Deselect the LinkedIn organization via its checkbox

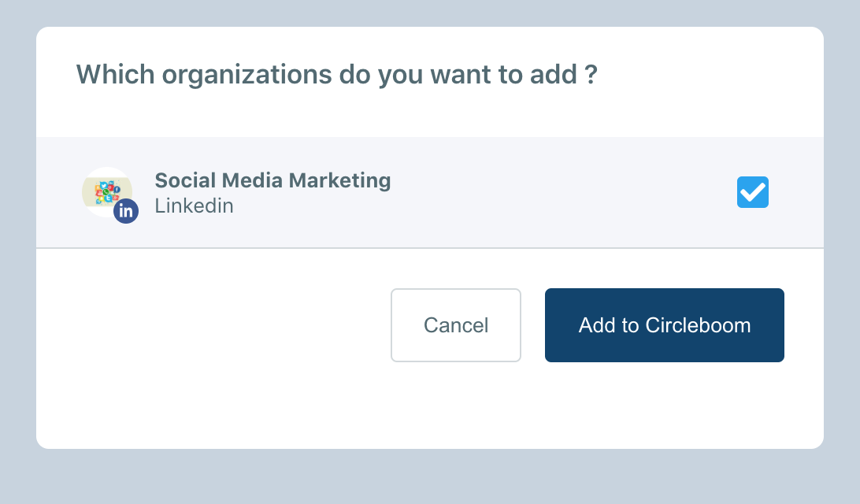point(753,192)
